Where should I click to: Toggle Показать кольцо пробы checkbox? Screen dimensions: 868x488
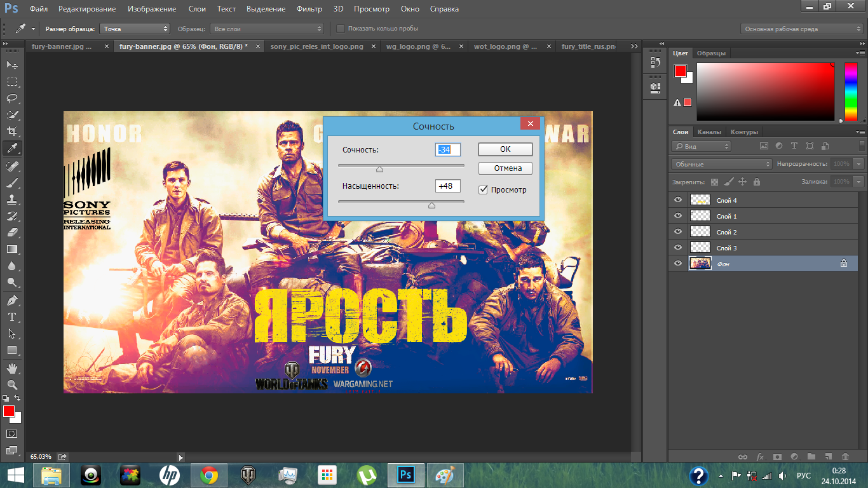tap(341, 29)
